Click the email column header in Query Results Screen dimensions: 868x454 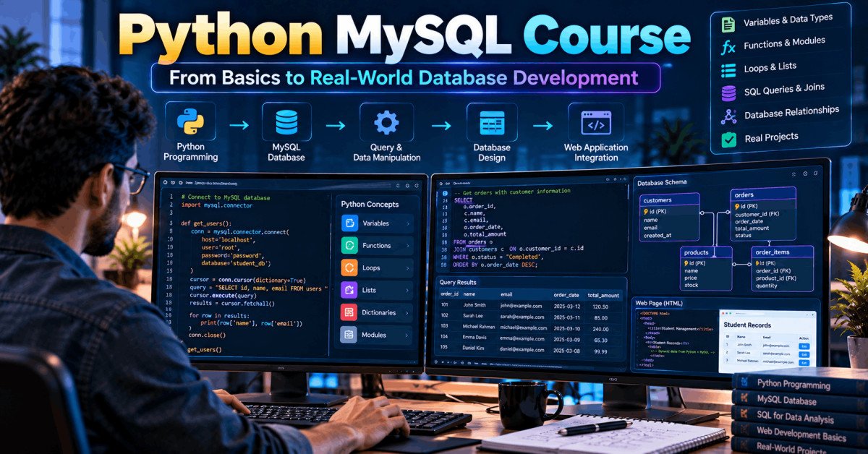[x=506, y=295]
